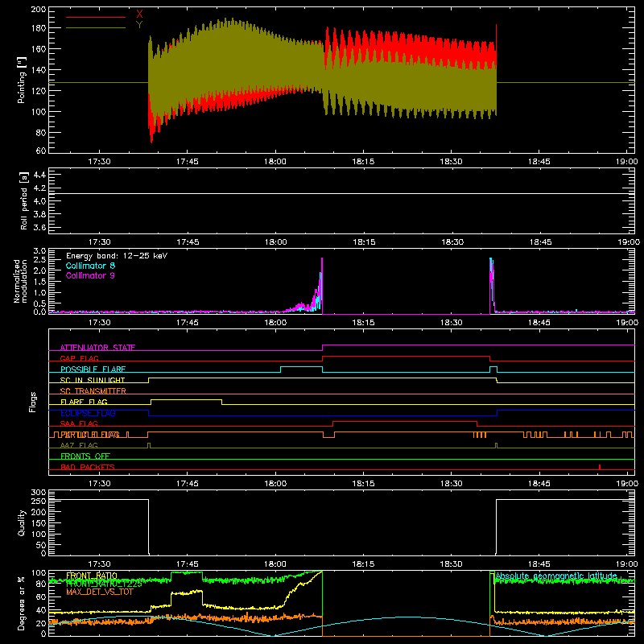
Task: Click the cyan 'Collimator 8' legend entry
Action: [x=90, y=266]
